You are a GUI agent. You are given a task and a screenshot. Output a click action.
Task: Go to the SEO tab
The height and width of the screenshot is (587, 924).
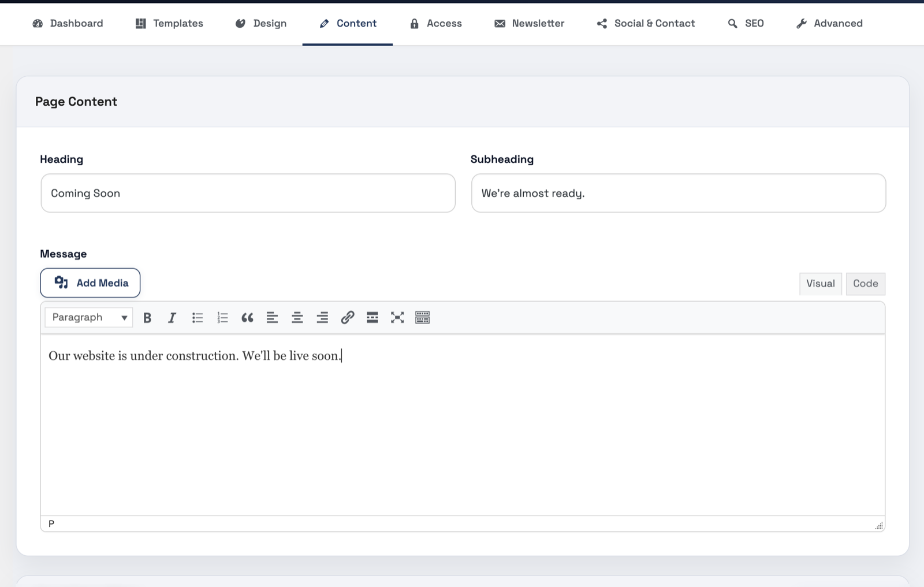pos(746,23)
